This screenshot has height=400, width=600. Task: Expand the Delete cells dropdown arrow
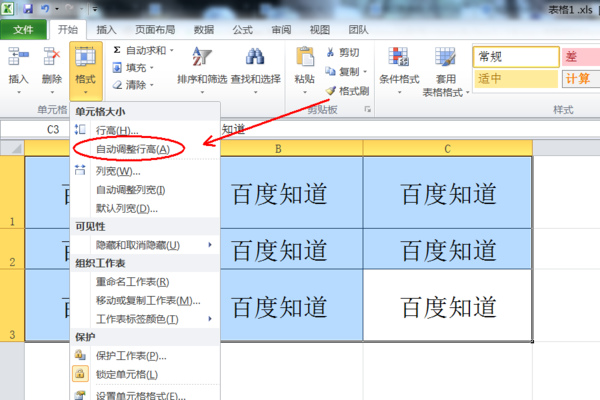pos(52,92)
